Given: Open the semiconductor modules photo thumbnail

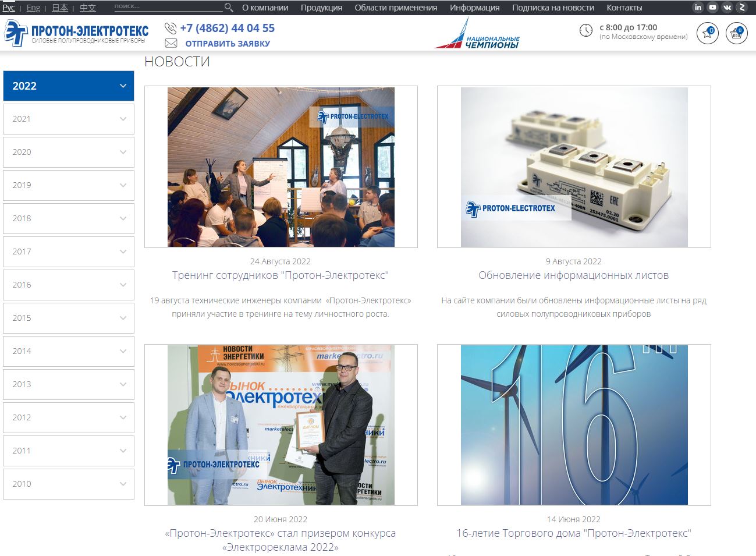Looking at the screenshot, I should [x=574, y=167].
